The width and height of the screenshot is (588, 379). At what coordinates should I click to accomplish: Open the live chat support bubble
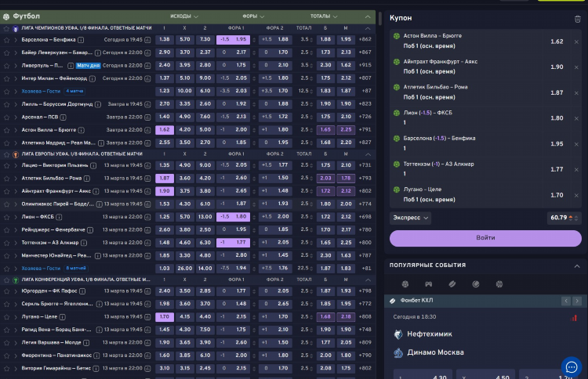pyautogui.click(x=571, y=367)
